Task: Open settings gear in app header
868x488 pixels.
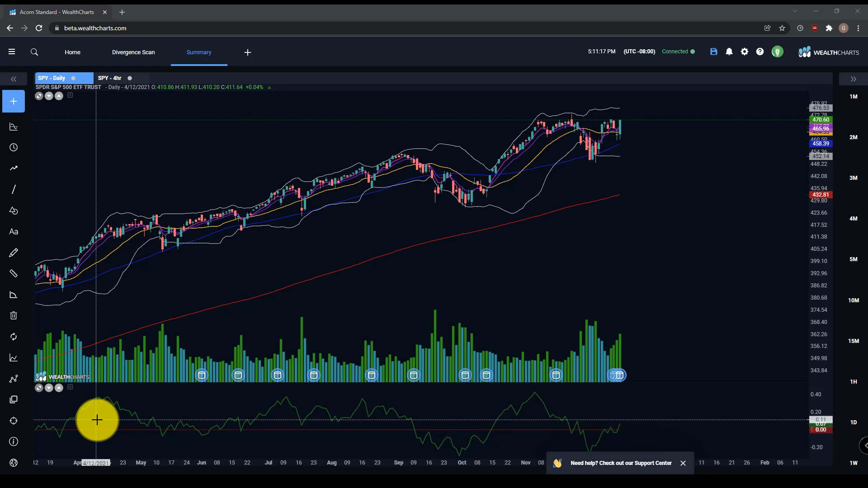Action: 745,52
